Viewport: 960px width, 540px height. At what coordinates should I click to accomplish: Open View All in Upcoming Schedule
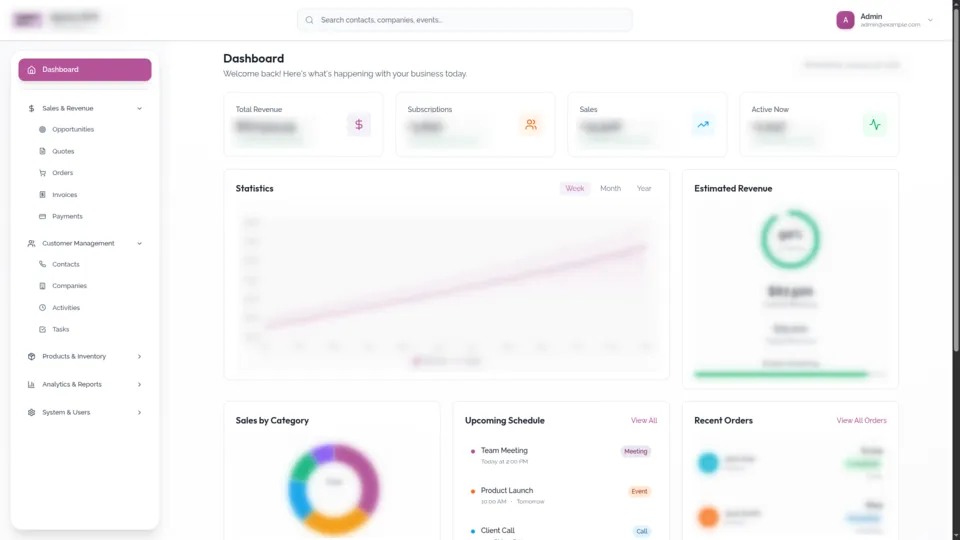tap(643, 421)
